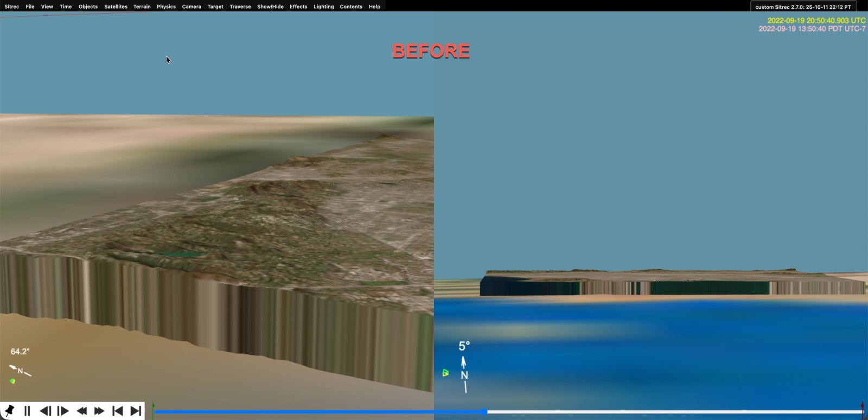The width and height of the screenshot is (868, 420).
Task: Open the File menu
Action: point(30,7)
